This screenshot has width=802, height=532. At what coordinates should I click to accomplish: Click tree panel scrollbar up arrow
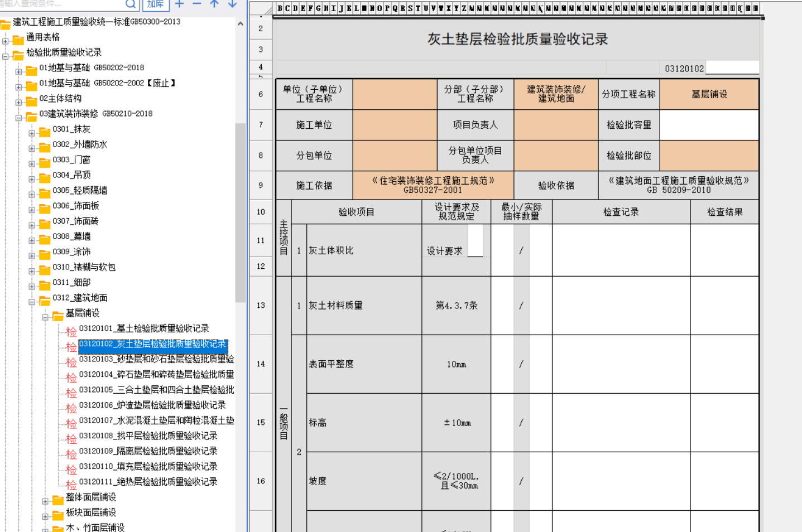coord(241,24)
